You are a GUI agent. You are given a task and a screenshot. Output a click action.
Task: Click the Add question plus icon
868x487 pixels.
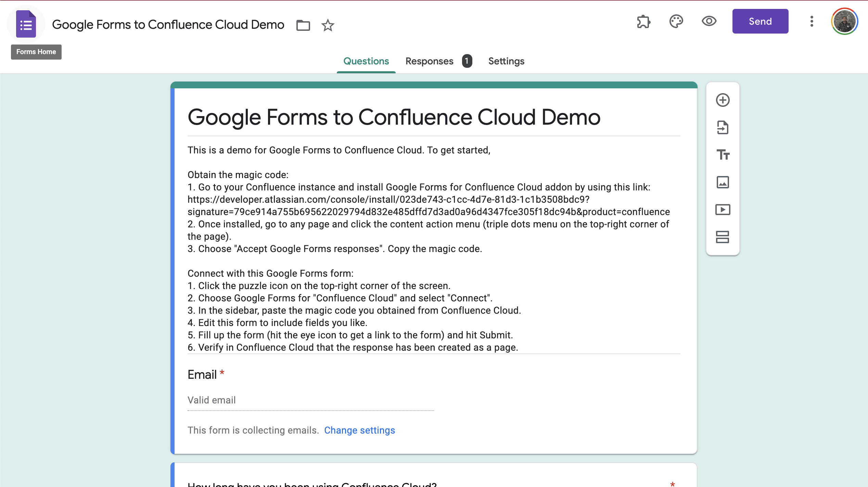pos(723,100)
